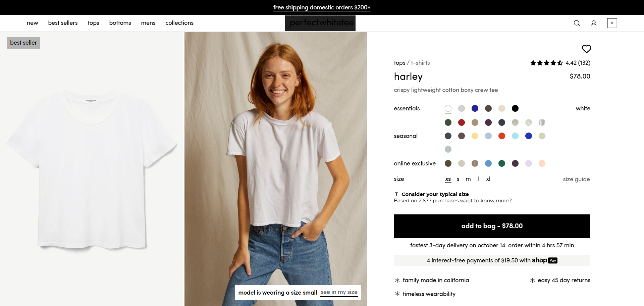This screenshot has height=306, width=644.
Task: Select size medium
Action: tap(468, 179)
